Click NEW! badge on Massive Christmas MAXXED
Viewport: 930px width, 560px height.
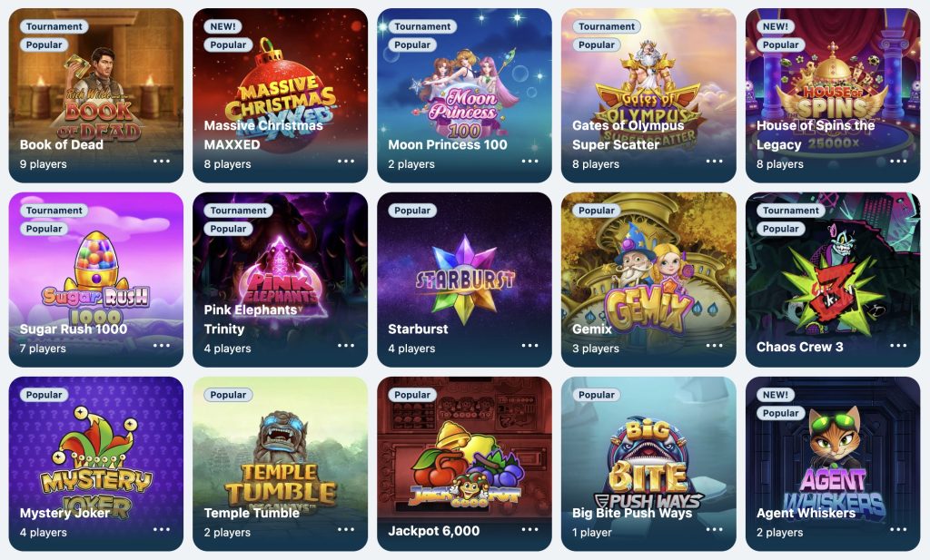coord(223,26)
